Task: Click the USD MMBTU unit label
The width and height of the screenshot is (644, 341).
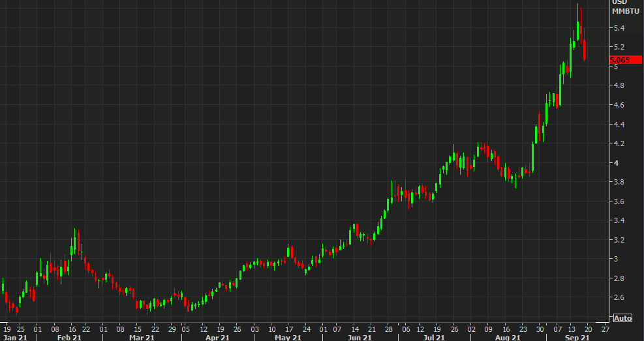Action: point(620,7)
